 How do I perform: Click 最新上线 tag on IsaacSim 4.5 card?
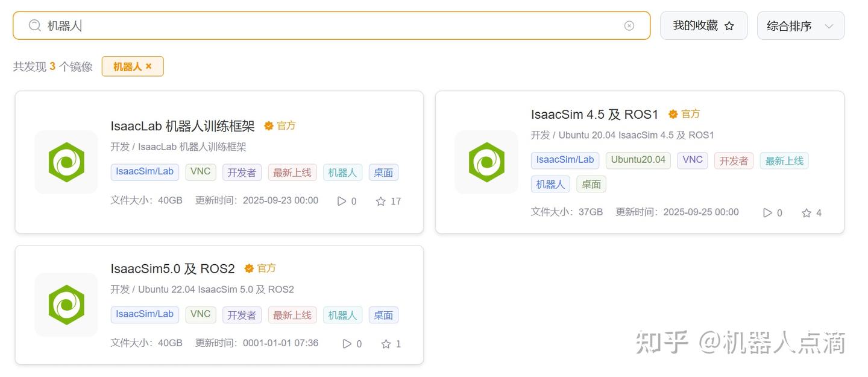point(784,160)
